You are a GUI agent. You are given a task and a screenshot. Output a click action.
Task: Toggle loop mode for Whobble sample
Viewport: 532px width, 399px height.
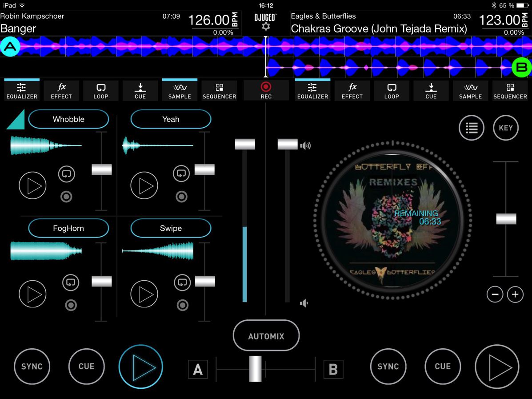(66, 173)
